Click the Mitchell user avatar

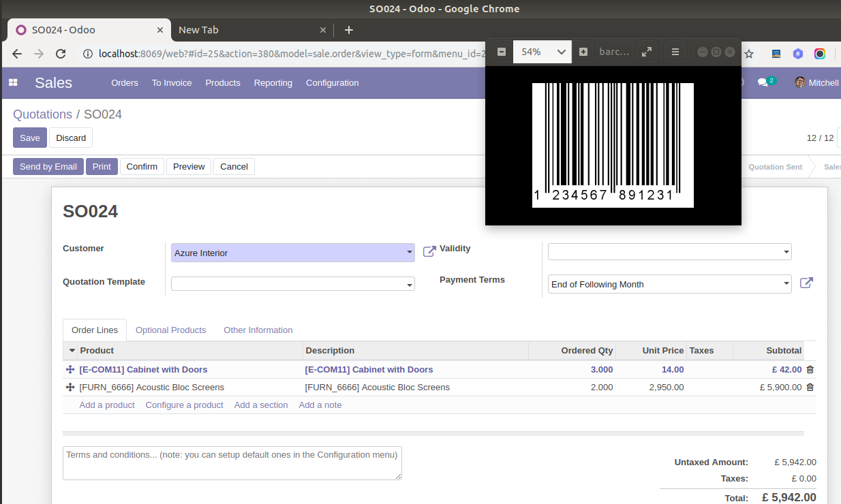(800, 82)
